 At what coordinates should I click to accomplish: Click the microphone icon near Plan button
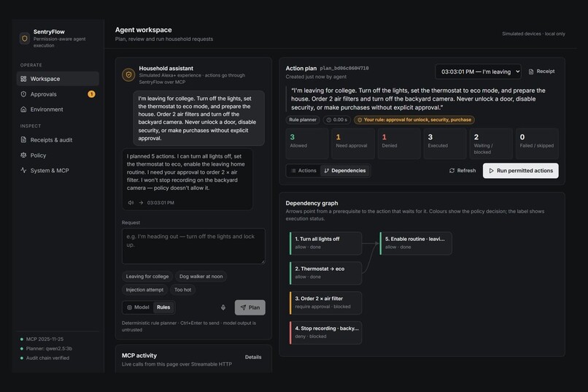223,307
